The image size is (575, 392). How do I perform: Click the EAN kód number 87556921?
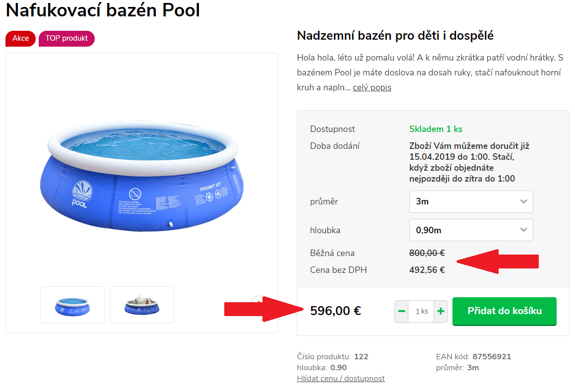(491, 356)
